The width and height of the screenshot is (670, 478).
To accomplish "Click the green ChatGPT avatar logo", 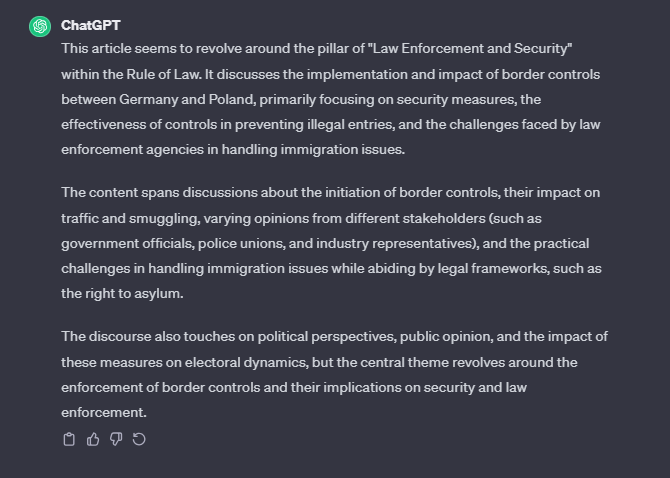I will (x=40, y=26).
